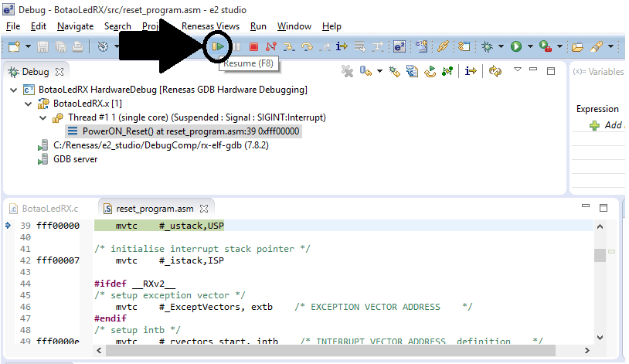This screenshot has height=364, width=629.
Task: Open the marker tool dropdown arrow
Action: click(610, 46)
